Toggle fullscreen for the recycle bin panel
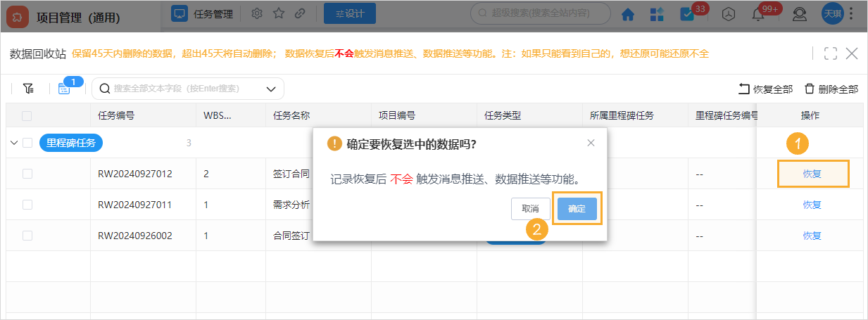 click(x=830, y=53)
